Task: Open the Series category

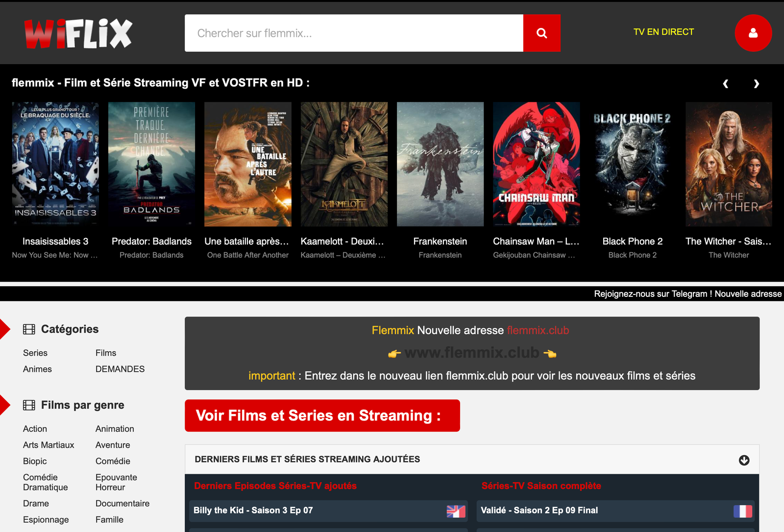Action: coord(35,353)
